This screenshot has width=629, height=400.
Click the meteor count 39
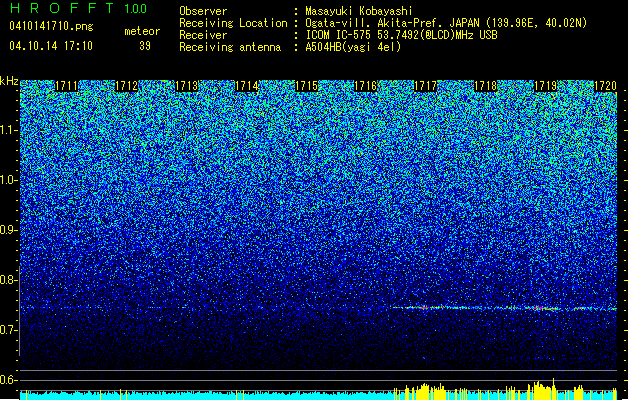(145, 46)
